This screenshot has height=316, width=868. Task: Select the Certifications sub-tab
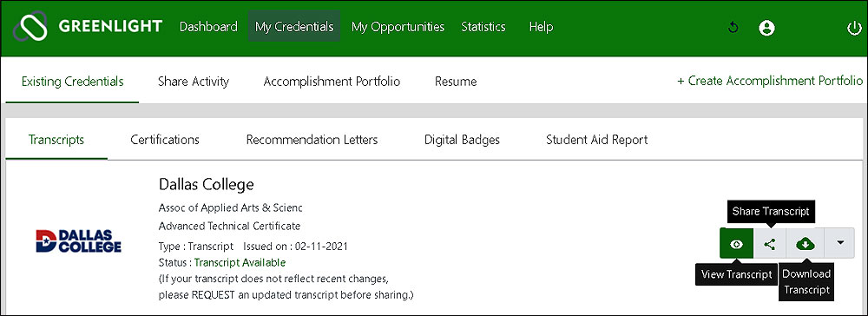click(165, 140)
